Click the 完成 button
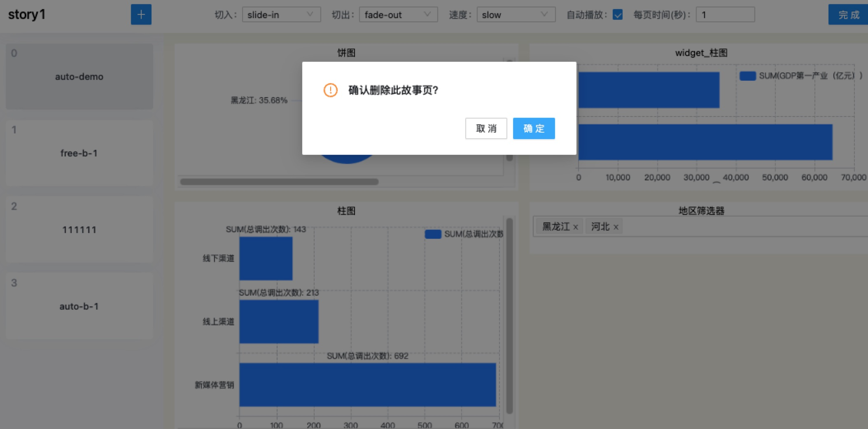868x429 pixels. point(848,15)
